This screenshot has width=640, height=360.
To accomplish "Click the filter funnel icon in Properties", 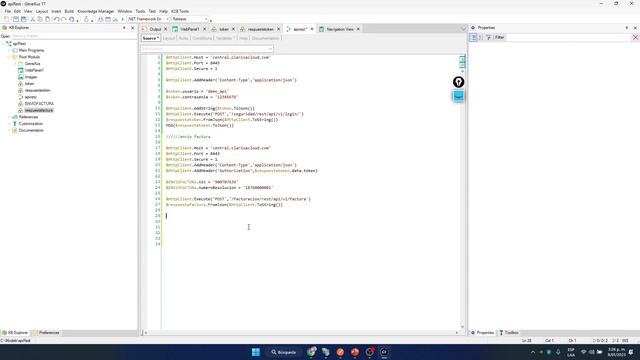I will coord(489,38).
